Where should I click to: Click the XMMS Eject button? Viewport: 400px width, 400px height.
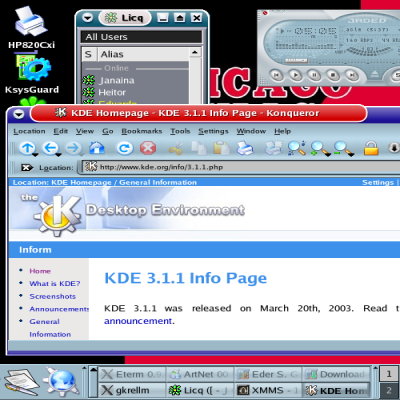tap(375, 73)
